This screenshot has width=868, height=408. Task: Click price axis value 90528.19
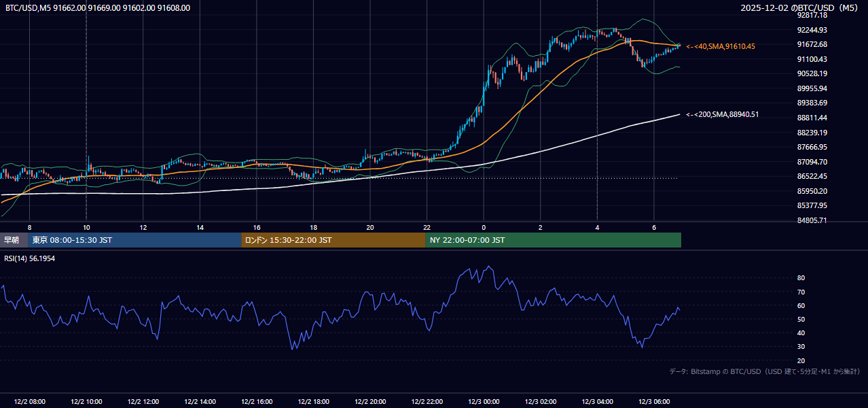(812, 73)
